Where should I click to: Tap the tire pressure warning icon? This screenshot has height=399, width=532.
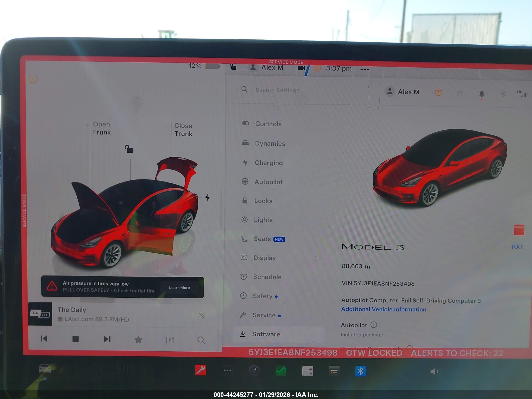[x=33, y=79]
